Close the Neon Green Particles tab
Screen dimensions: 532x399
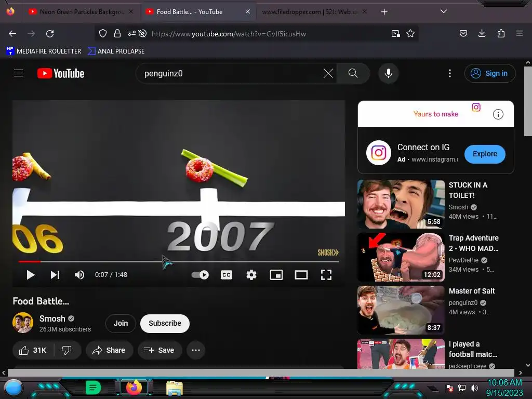click(131, 12)
